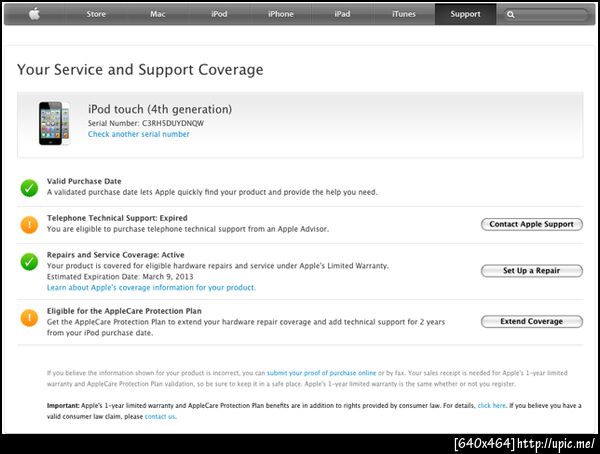The width and height of the screenshot is (600, 454).
Task: Open the Mac navigation tab
Action: [158, 14]
